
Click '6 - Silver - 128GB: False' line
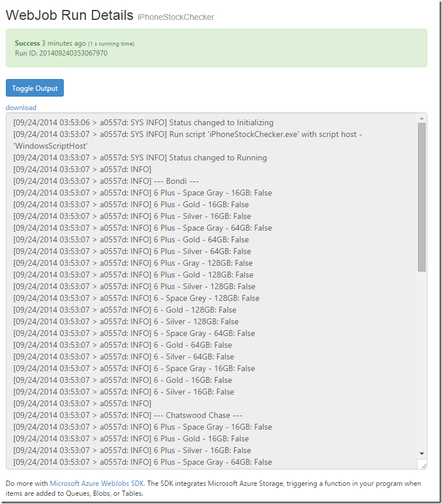(x=126, y=321)
